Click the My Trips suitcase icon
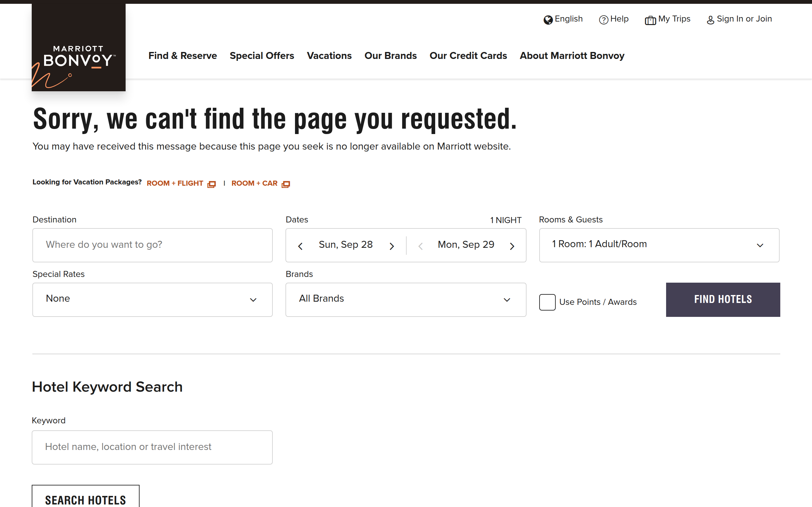The height and width of the screenshot is (507, 812). pyautogui.click(x=650, y=21)
